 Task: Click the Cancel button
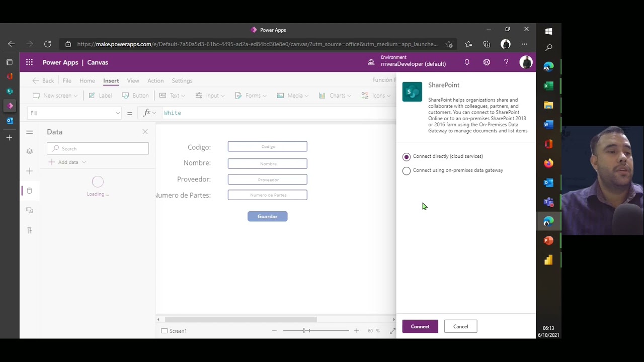coord(460,326)
